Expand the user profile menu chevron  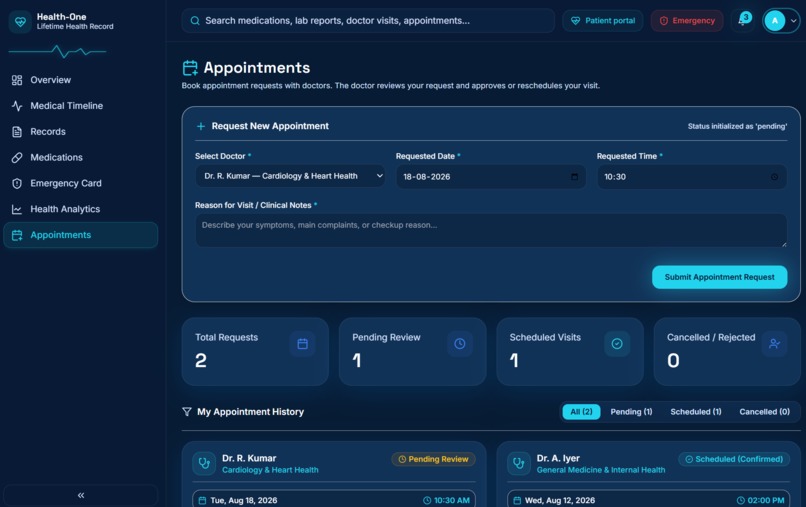pyautogui.click(x=794, y=21)
